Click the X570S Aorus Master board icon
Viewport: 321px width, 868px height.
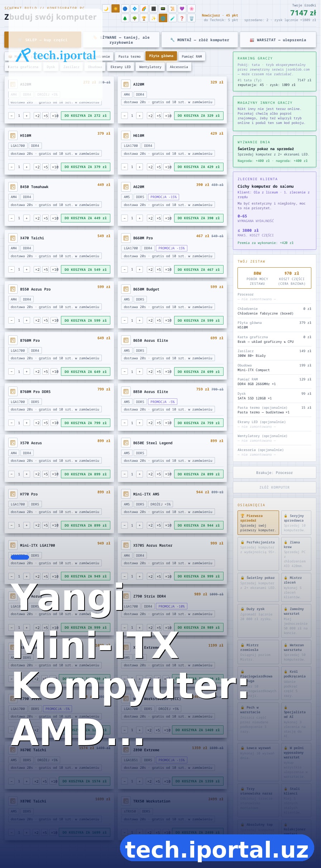126,545
